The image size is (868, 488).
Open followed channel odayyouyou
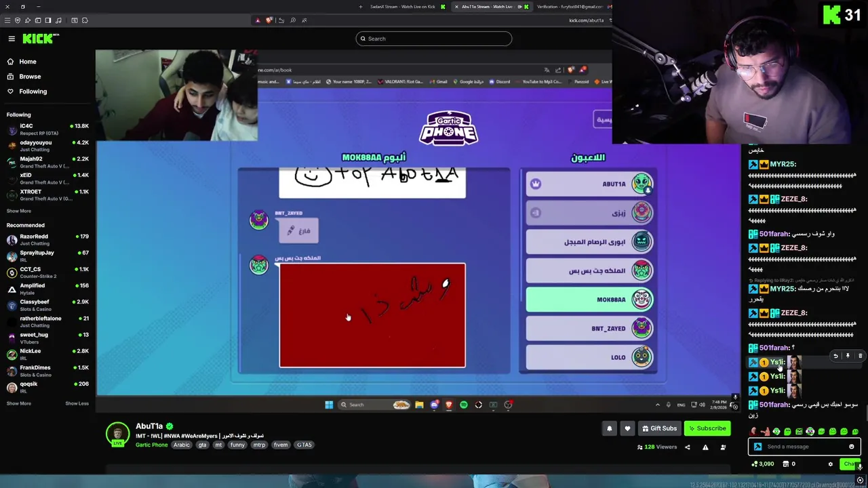(x=47, y=146)
